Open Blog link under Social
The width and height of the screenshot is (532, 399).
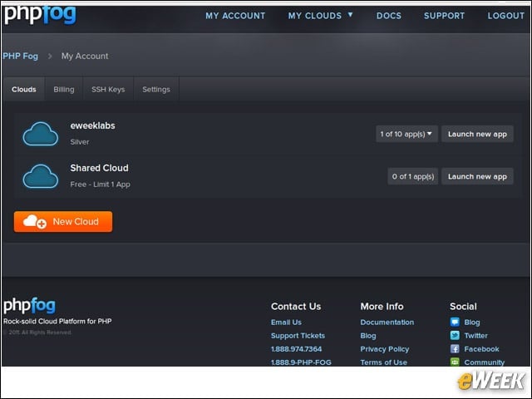tap(472, 322)
